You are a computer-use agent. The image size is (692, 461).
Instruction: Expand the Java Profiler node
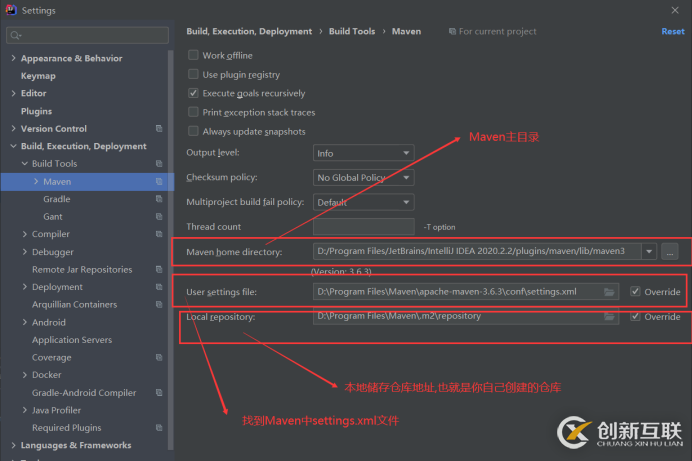pyautogui.click(x=25, y=410)
